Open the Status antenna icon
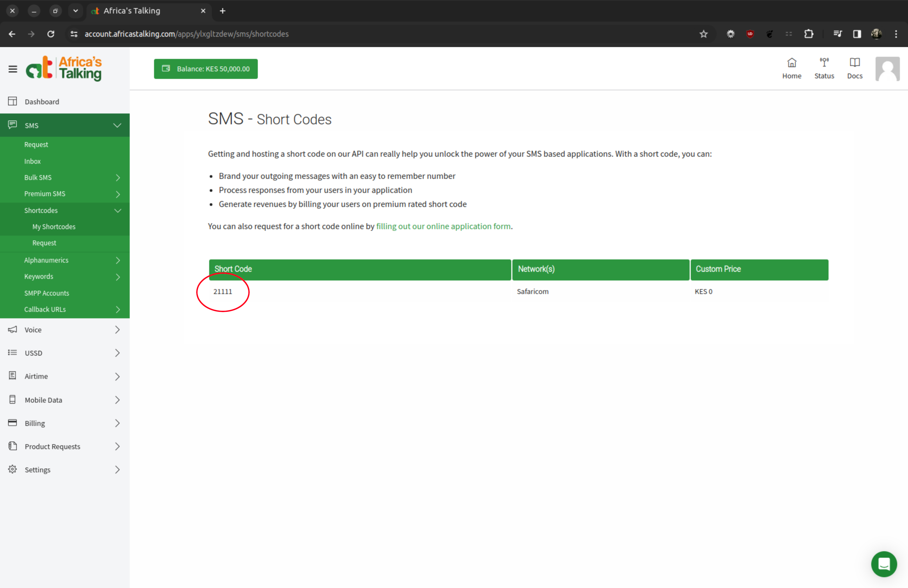The width and height of the screenshot is (908, 588). tap(824, 68)
